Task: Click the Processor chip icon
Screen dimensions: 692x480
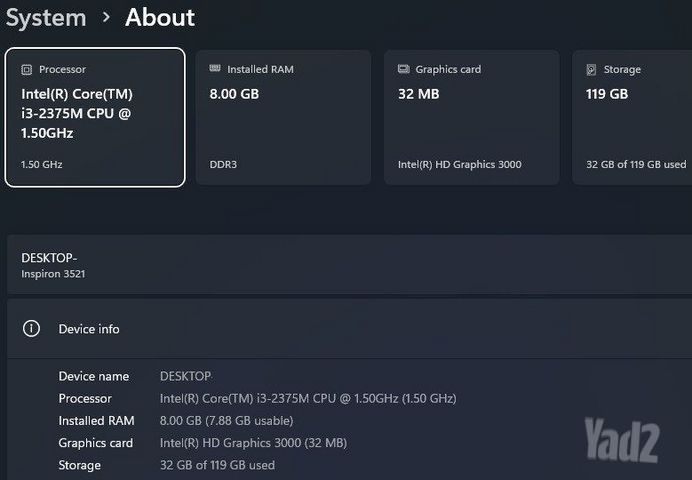Action: point(26,70)
